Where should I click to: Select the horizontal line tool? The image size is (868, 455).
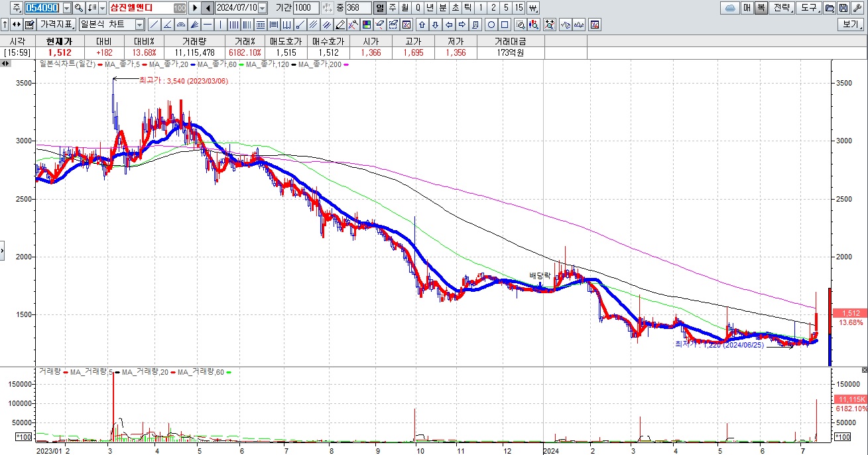click(208, 25)
